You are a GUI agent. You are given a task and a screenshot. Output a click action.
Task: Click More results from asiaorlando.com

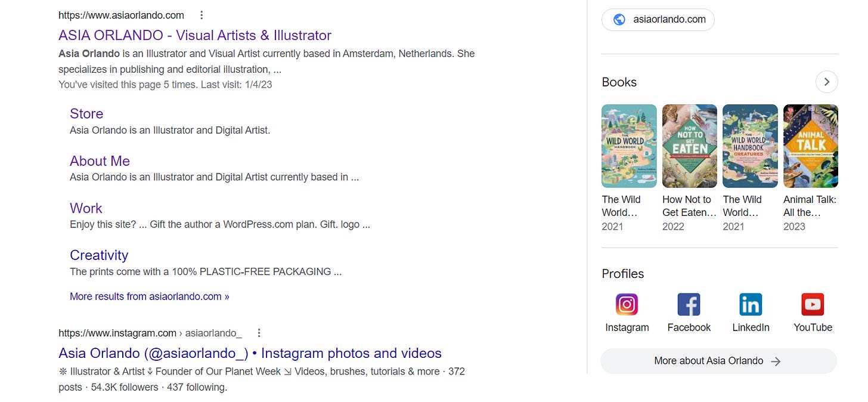pyautogui.click(x=149, y=296)
